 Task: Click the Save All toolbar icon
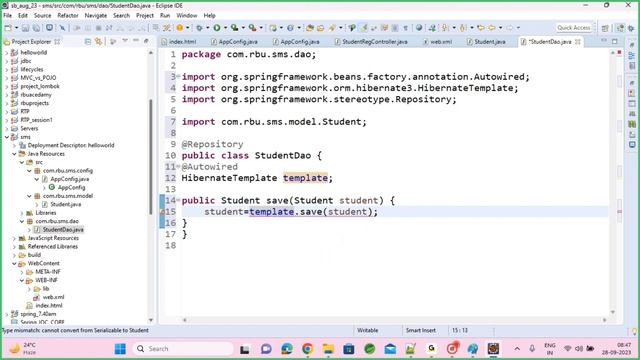pyautogui.click(x=36, y=28)
